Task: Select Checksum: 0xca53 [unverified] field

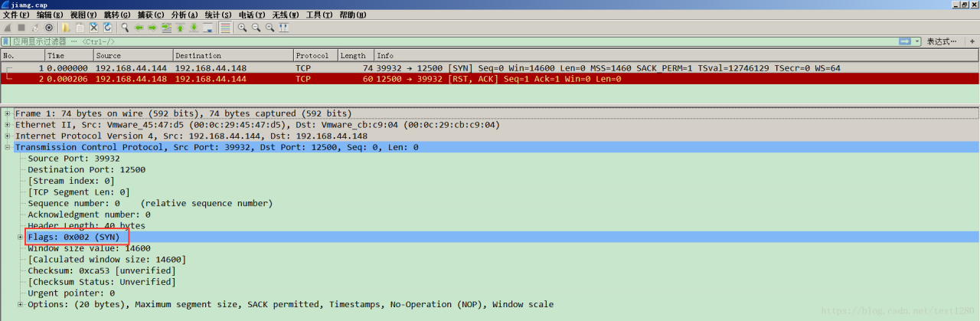Action: (102, 271)
